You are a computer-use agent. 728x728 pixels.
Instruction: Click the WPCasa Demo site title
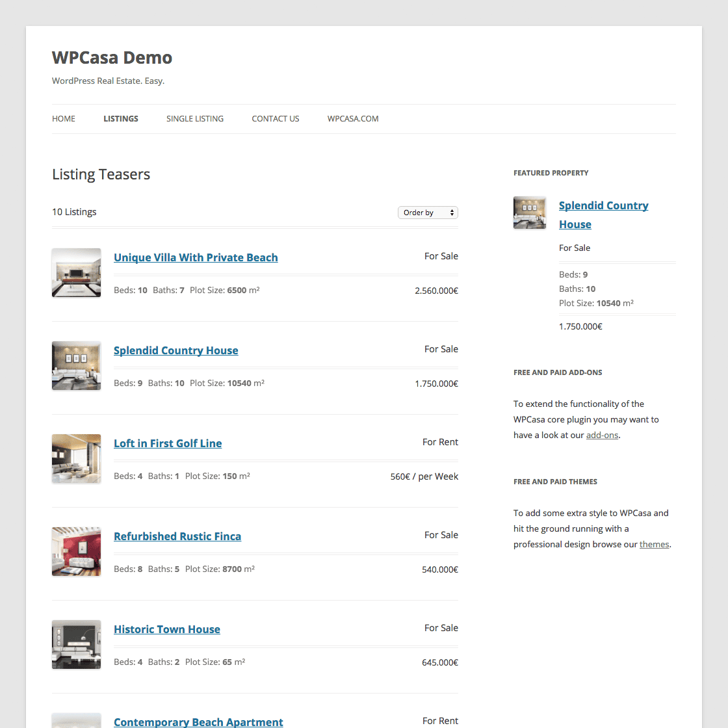(x=112, y=58)
